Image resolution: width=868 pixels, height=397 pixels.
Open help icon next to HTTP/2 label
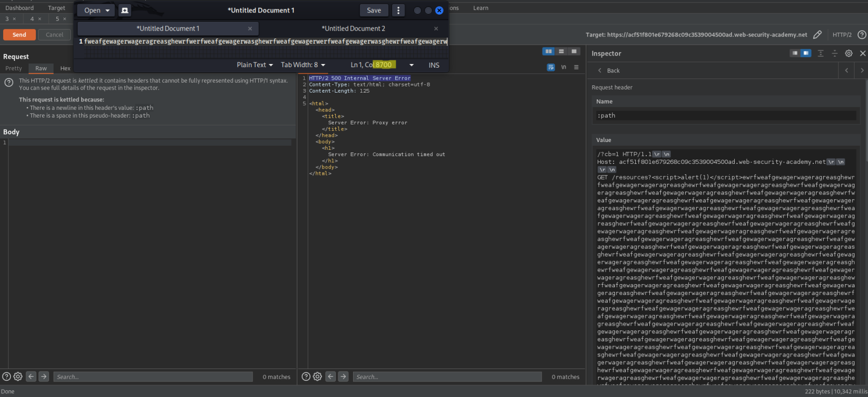click(x=862, y=35)
